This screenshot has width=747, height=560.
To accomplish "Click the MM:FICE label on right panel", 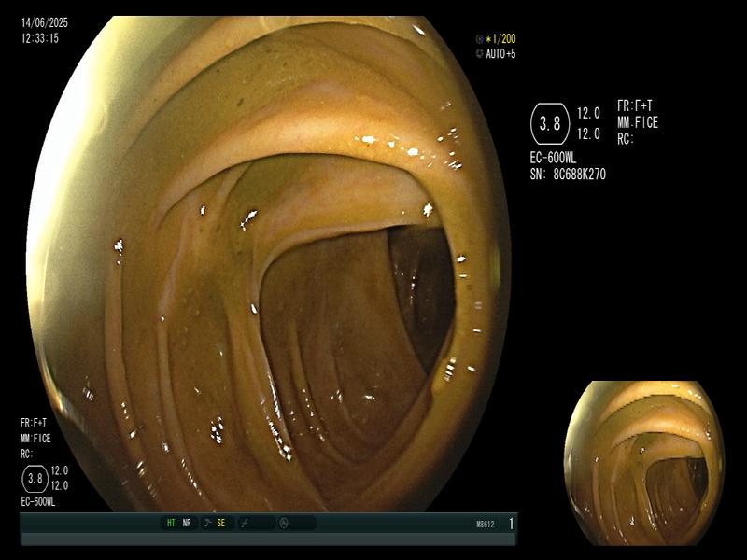I will (638, 123).
